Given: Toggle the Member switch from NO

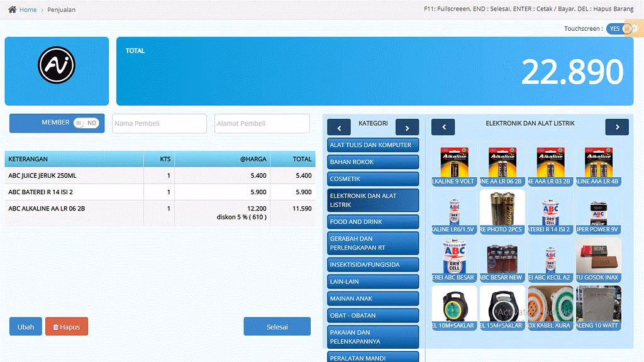Looking at the screenshot, I should (86, 123).
